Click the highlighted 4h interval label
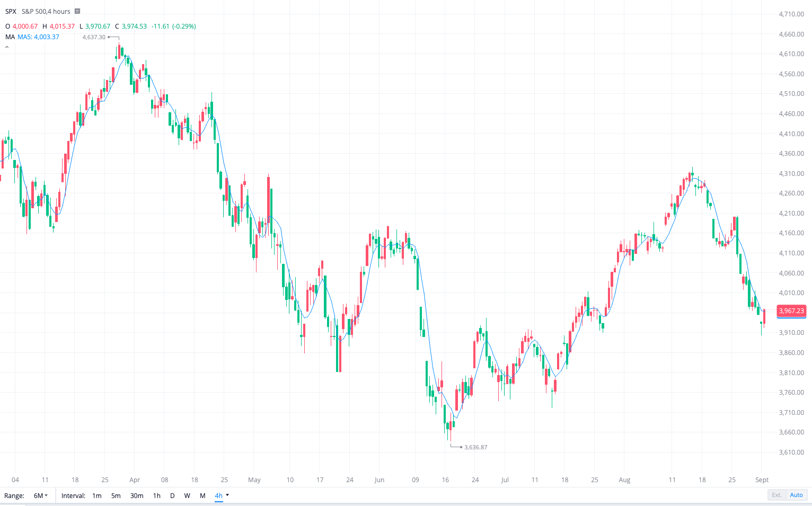Screen dimensions: 812x506 (x=218, y=495)
